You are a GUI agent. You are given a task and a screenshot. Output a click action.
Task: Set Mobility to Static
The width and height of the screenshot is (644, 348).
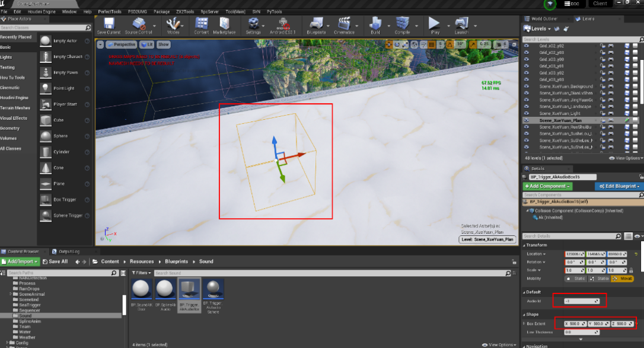(x=576, y=279)
